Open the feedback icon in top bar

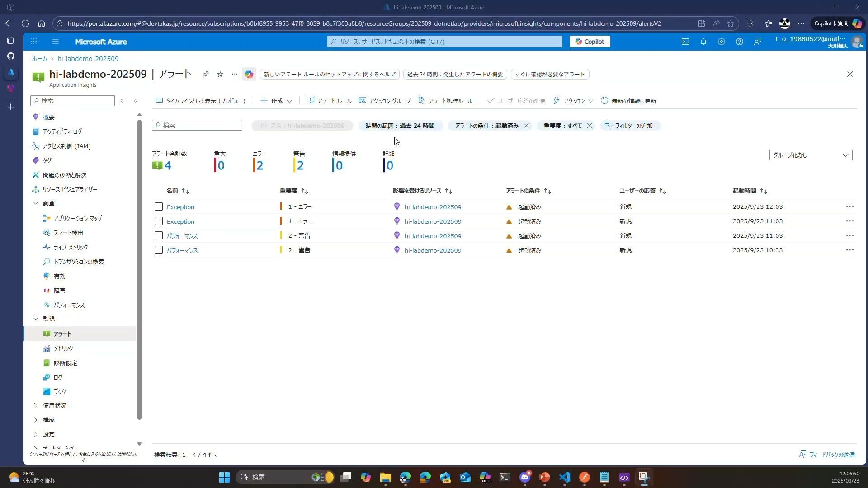[x=758, y=42]
